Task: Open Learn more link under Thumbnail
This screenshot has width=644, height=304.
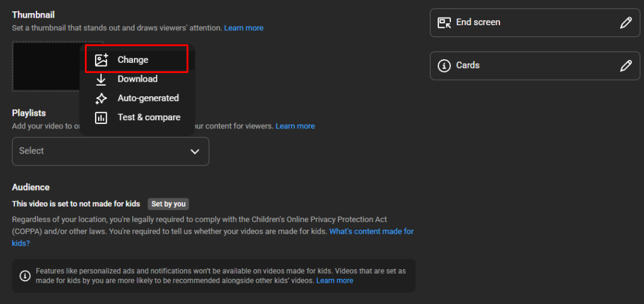Action: (243, 28)
